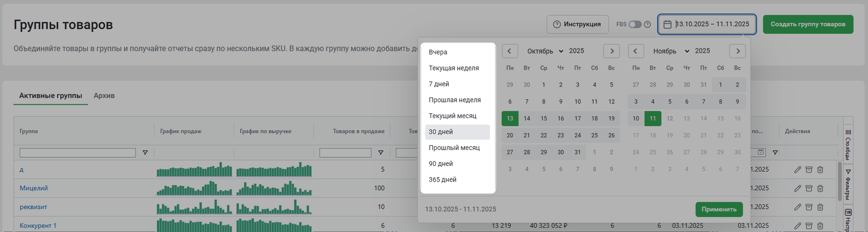The width and height of the screenshot is (868, 232).
Task: Open the Инструкция help button
Action: pos(577,24)
